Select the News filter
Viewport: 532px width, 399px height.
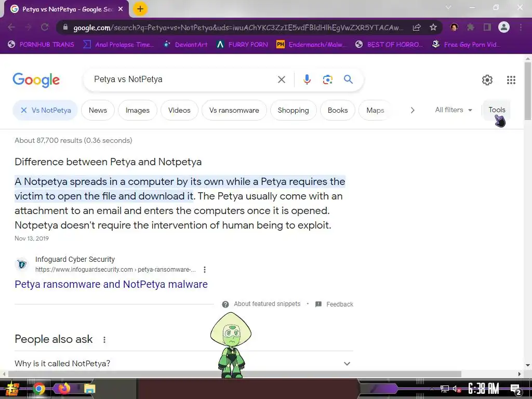point(98,110)
